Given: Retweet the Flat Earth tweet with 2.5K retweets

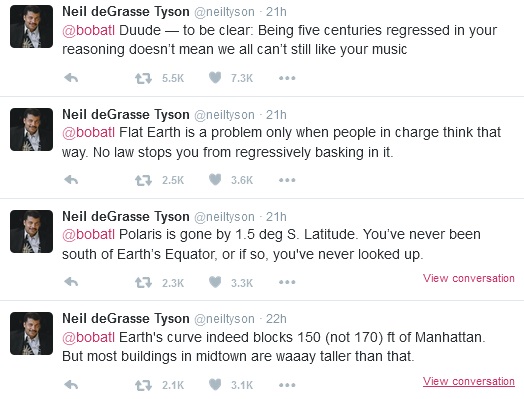Looking at the screenshot, I should [x=143, y=180].
